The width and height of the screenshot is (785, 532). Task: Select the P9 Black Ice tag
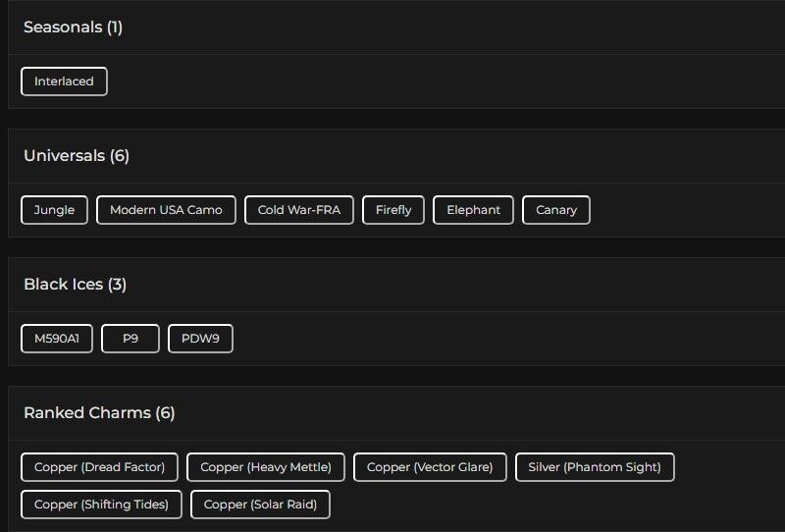click(131, 339)
